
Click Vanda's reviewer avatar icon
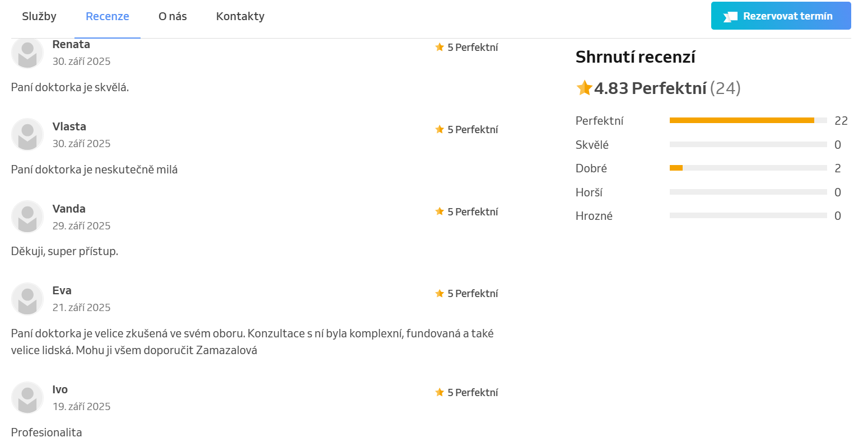tap(27, 217)
